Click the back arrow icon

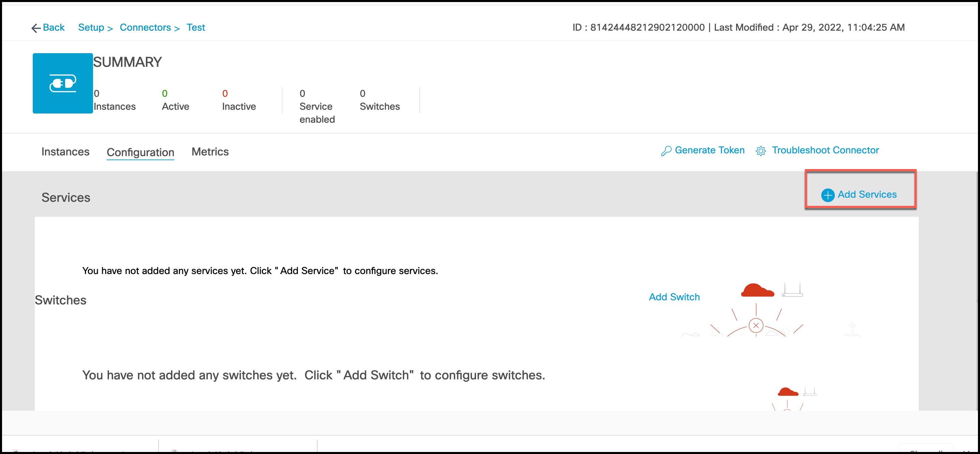[36, 28]
